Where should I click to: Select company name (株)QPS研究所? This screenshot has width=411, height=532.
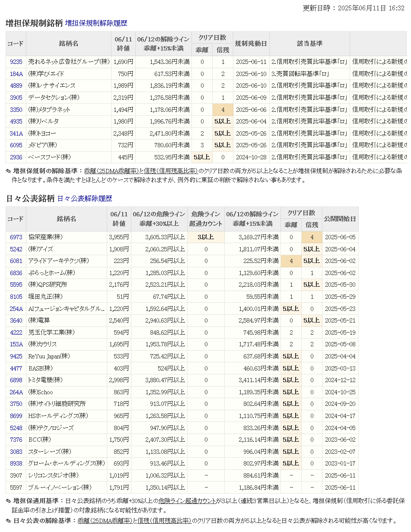48,285
